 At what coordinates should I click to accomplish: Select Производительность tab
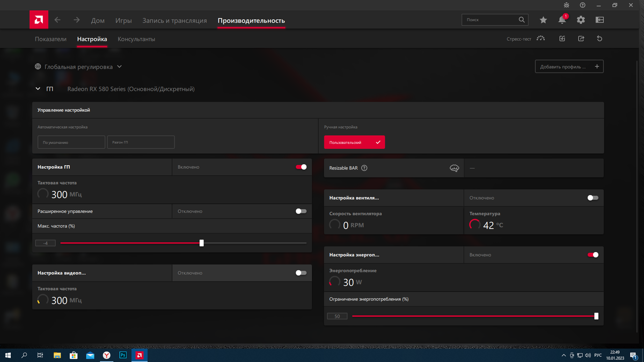251,20
